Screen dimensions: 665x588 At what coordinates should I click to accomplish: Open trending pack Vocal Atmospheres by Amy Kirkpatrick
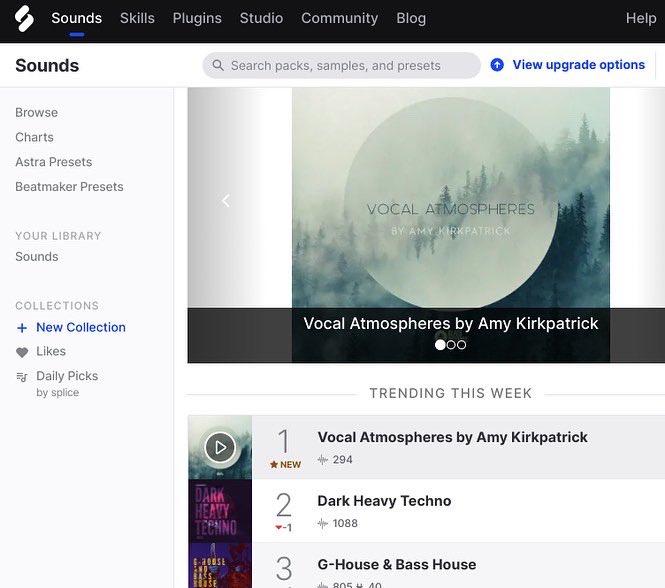pyautogui.click(x=453, y=437)
